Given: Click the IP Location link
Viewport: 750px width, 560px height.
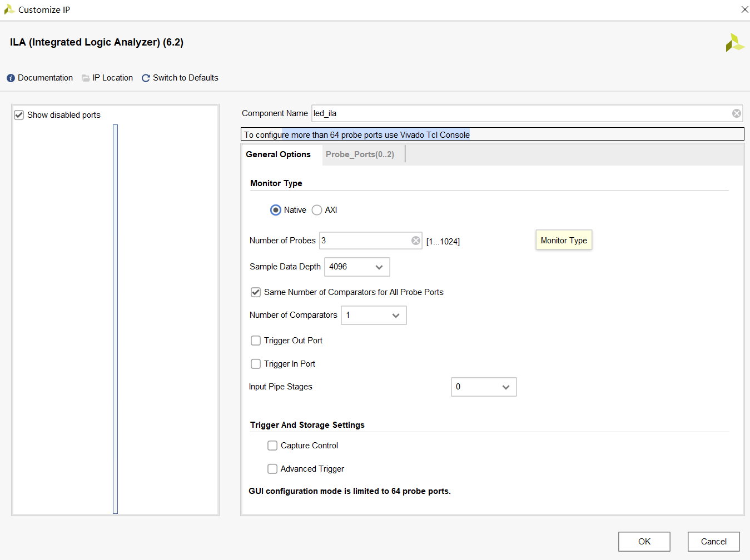Looking at the screenshot, I should (113, 78).
